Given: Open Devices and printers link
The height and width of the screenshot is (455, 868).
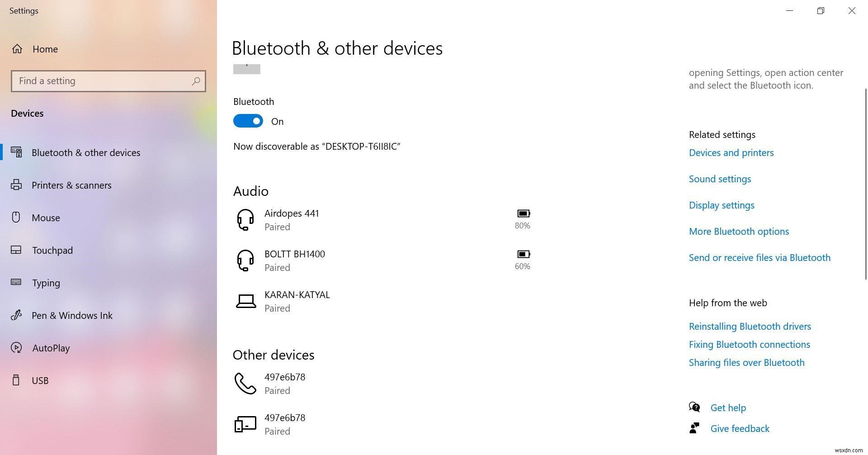Looking at the screenshot, I should point(731,152).
